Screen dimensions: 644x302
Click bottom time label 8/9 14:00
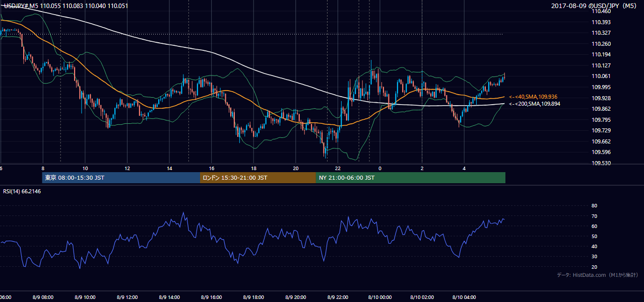[169, 297]
